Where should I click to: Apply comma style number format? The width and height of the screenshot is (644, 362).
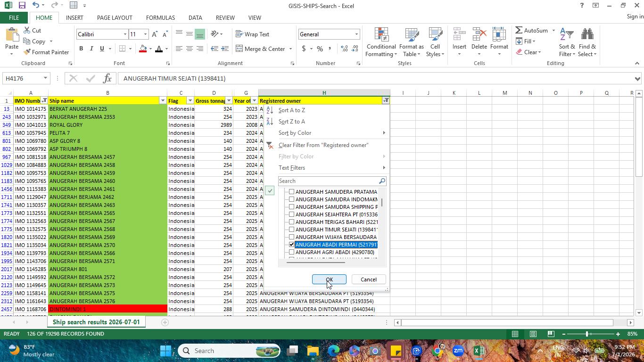coord(330,49)
